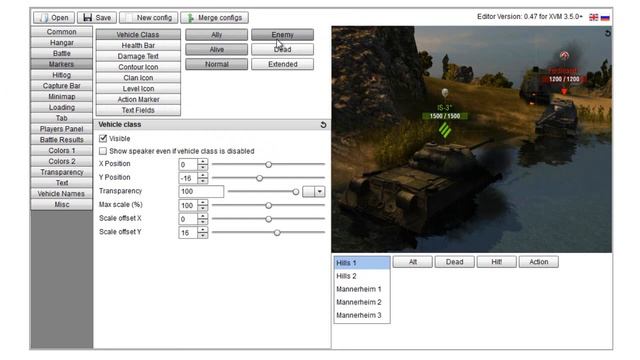This screenshot has width=640, height=360.
Task: Create a New config
Action: (x=149, y=18)
